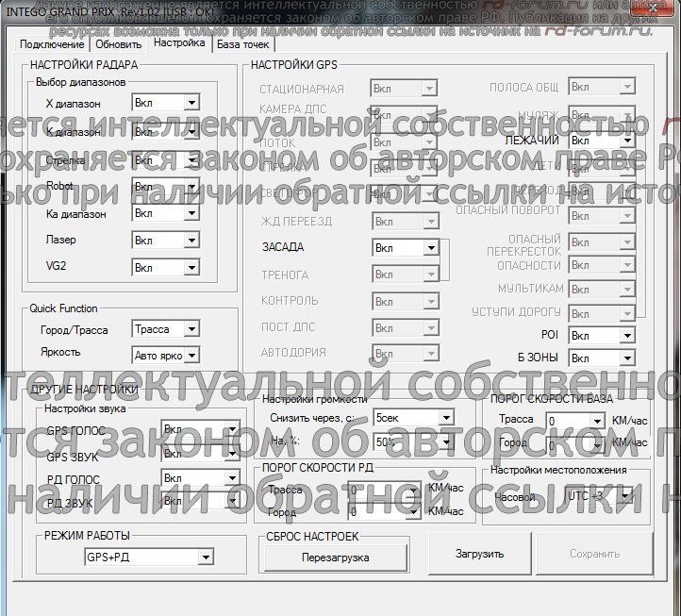Screen dimensions: 681x616
Task: Open the База точек tab
Action: [x=243, y=44]
